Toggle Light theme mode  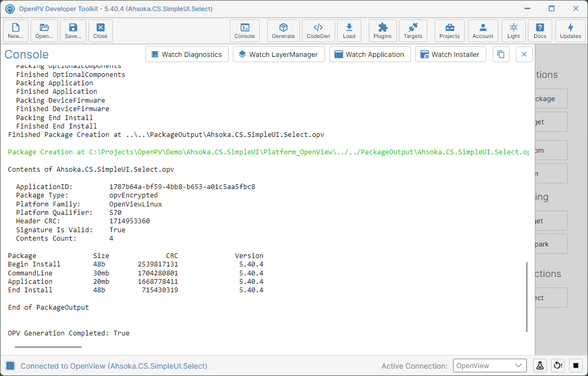click(514, 31)
